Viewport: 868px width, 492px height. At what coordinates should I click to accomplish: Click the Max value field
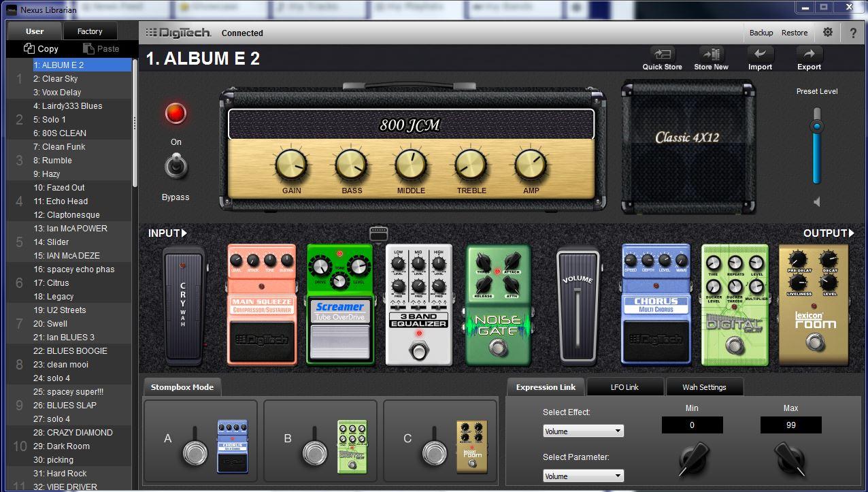(790, 425)
